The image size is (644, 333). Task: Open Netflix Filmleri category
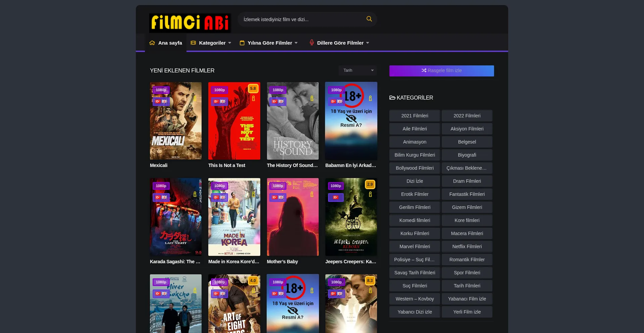467,246
